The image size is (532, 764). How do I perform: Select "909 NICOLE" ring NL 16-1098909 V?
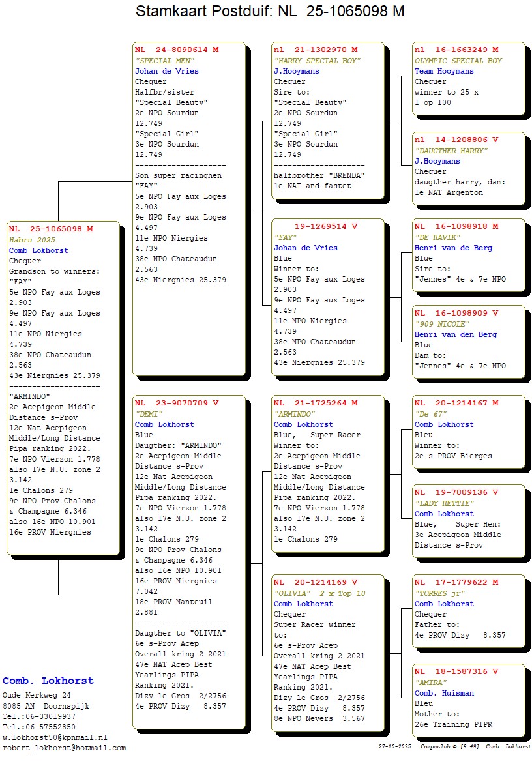pos(456,313)
